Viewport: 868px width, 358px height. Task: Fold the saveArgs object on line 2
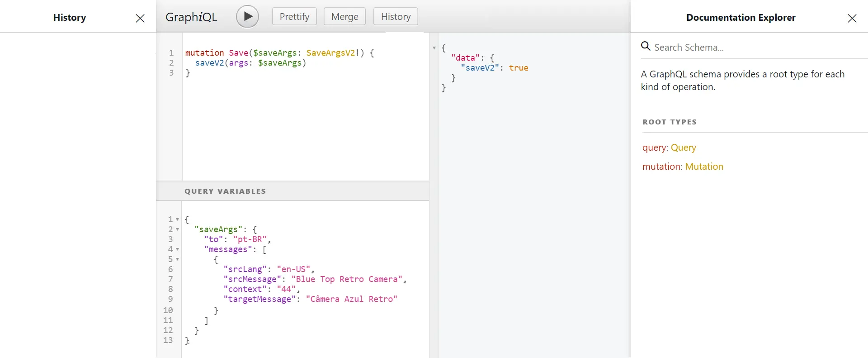click(177, 229)
